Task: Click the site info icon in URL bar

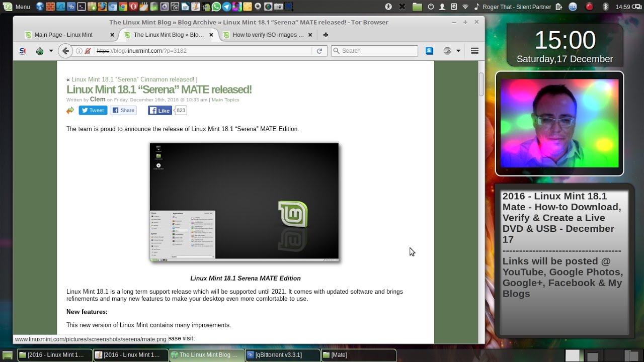Action: coord(79,51)
